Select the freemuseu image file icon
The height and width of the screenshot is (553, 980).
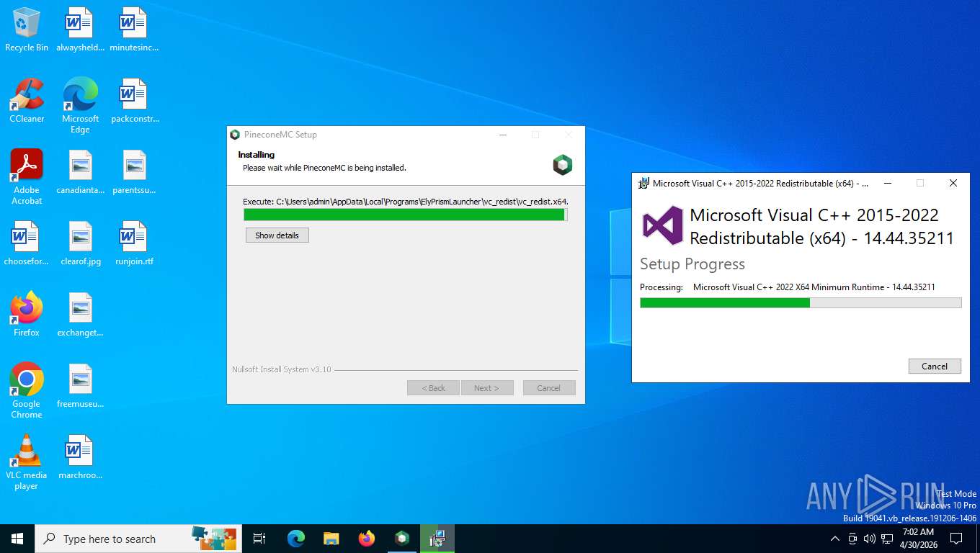coord(80,386)
